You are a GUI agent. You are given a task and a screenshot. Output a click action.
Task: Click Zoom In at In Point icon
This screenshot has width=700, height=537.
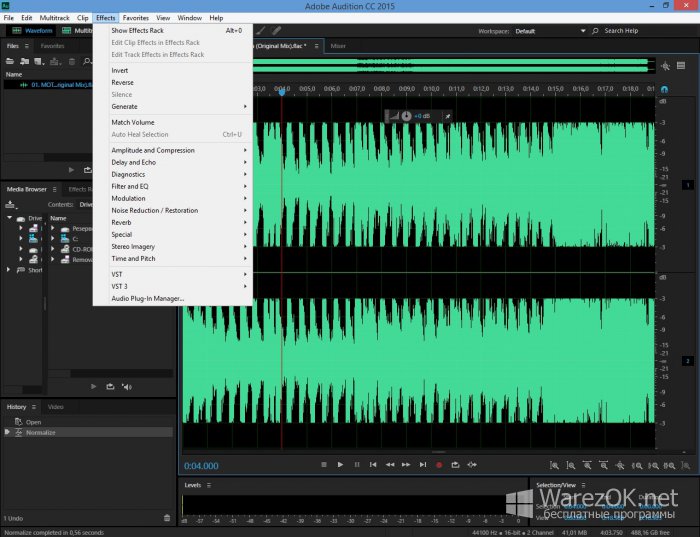pyautogui.click(x=637, y=466)
